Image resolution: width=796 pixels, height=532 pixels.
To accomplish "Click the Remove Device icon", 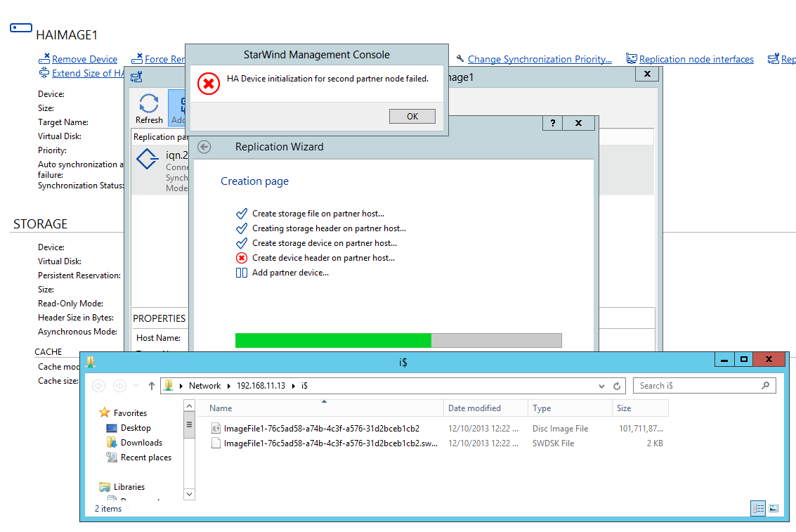I will pyautogui.click(x=44, y=59).
